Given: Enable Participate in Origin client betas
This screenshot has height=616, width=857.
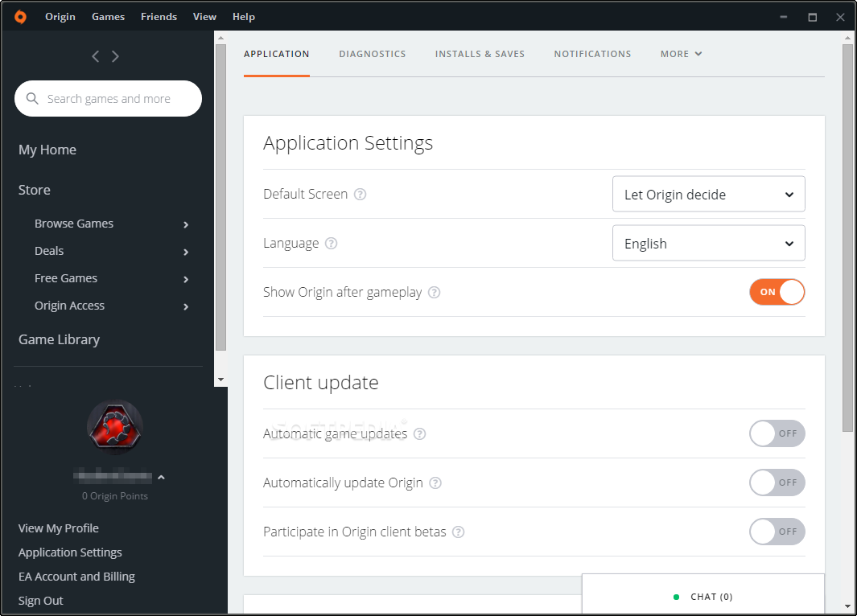Looking at the screenshot, I should click(777, 532).
